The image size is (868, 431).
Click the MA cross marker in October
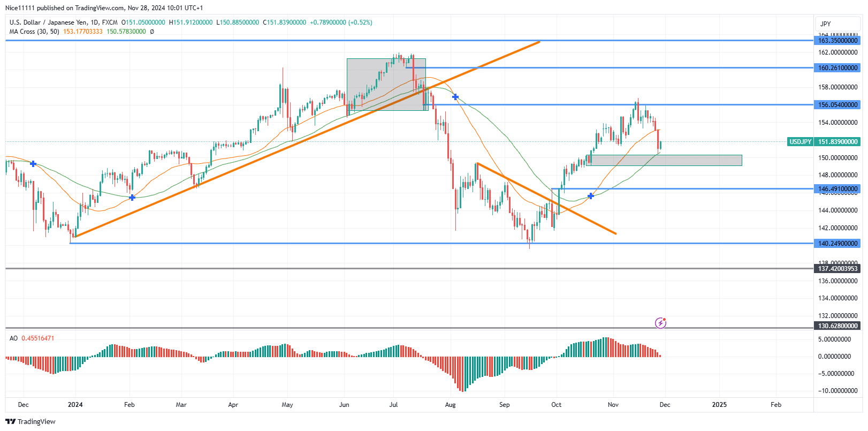pyautogui.click(x=591, y=196)
